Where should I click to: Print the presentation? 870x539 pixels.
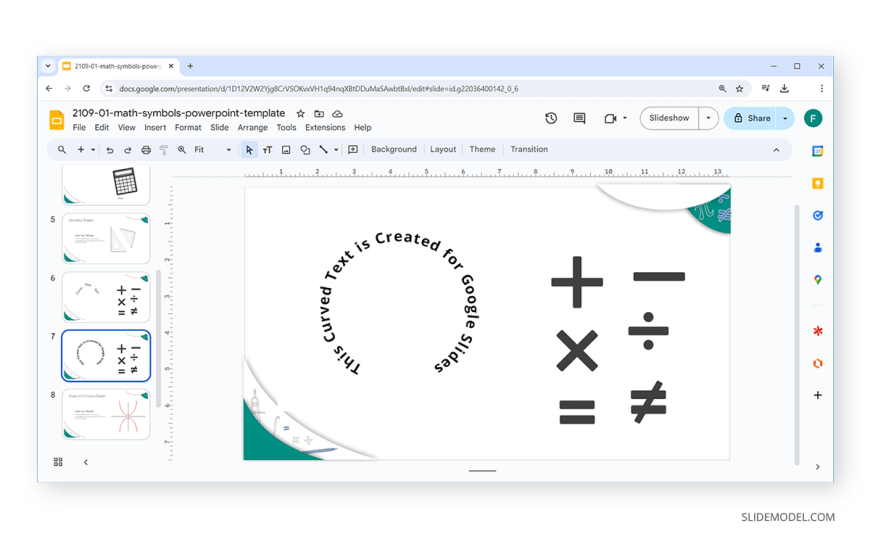(x=146, y=150)
